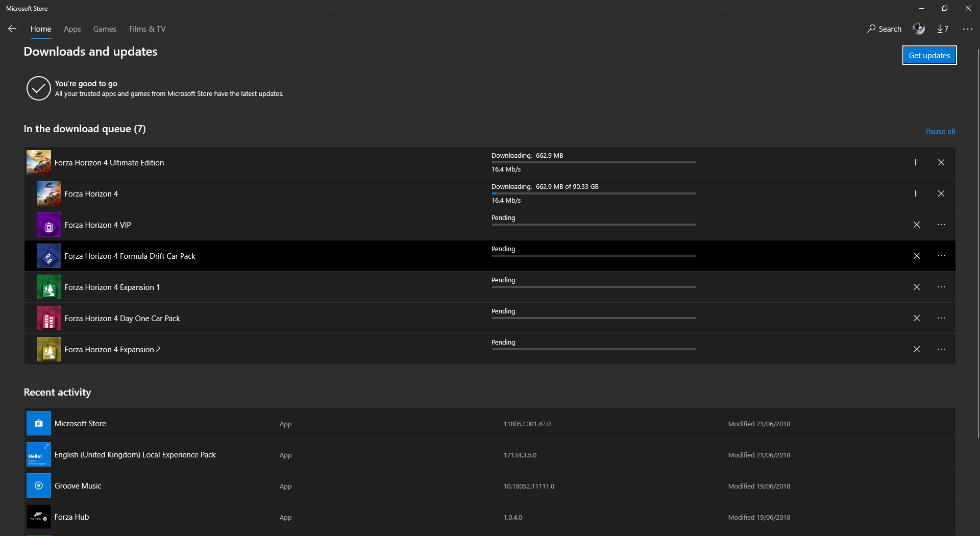
Task: Switch to the Films & TV tab
Action: point(147,29)
